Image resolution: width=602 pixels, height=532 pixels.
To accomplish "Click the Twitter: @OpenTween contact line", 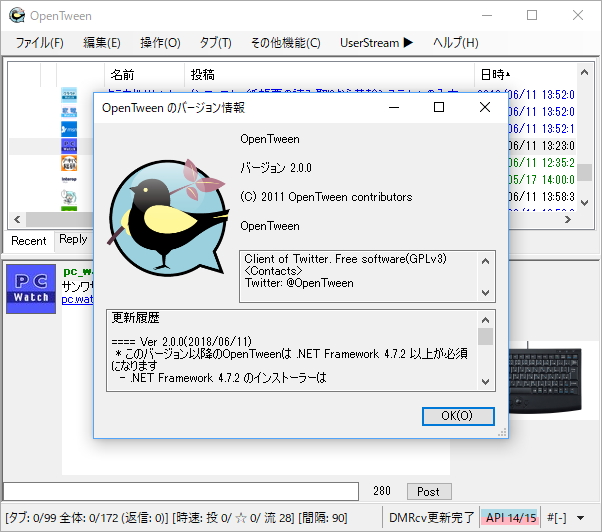I will point(299,283).
